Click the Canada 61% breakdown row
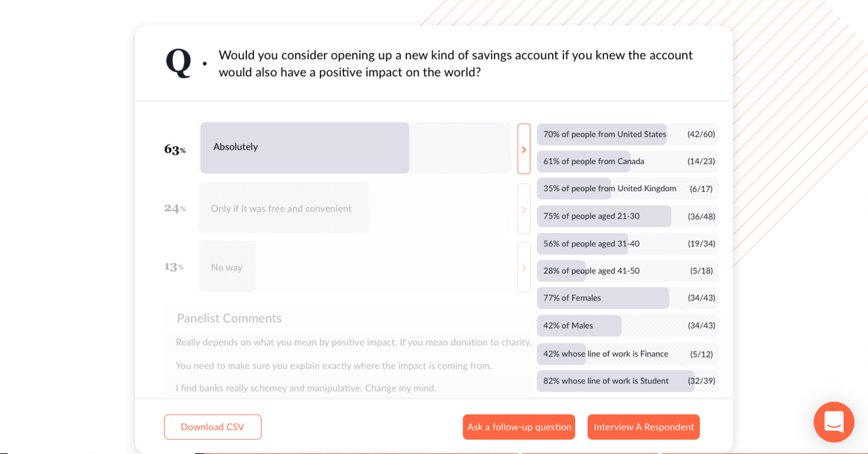 627,162
